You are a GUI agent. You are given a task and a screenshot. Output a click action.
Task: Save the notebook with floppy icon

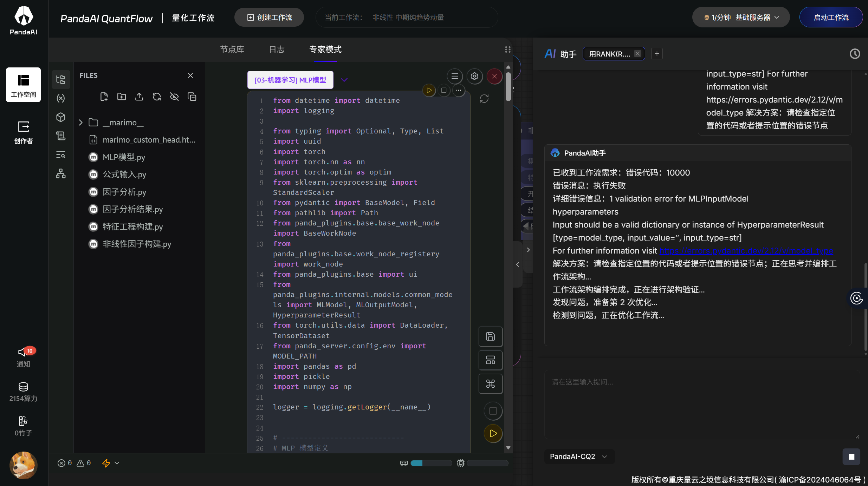click(x=491, y=336)
